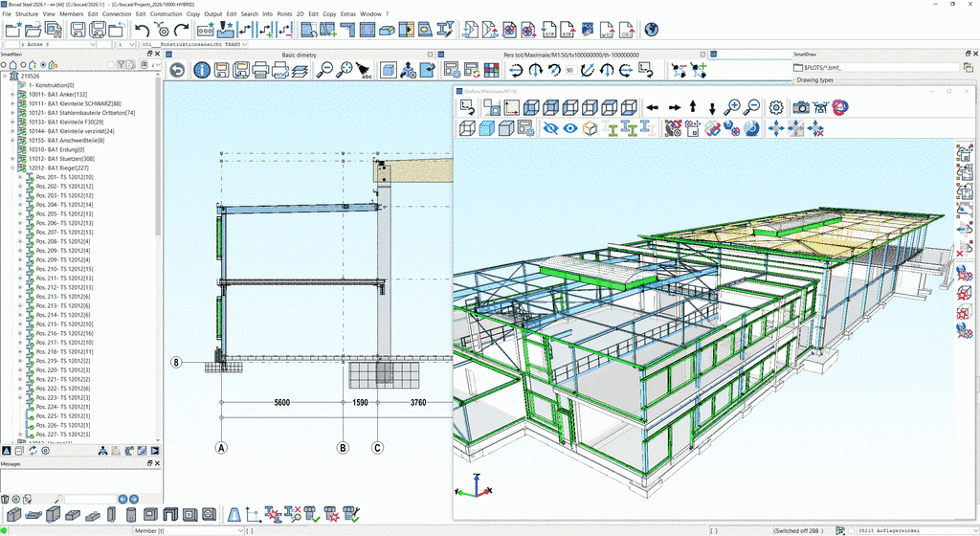Toggle the open eye visibility icon
The image size is (980, 536).
(570, 127)
